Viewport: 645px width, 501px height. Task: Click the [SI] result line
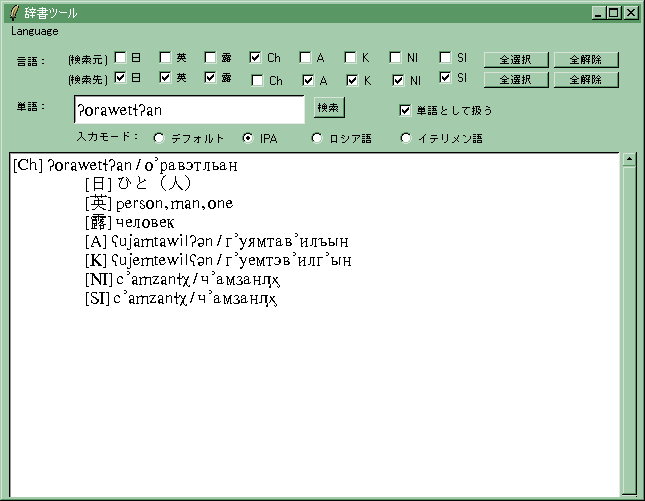coord(181,299)
